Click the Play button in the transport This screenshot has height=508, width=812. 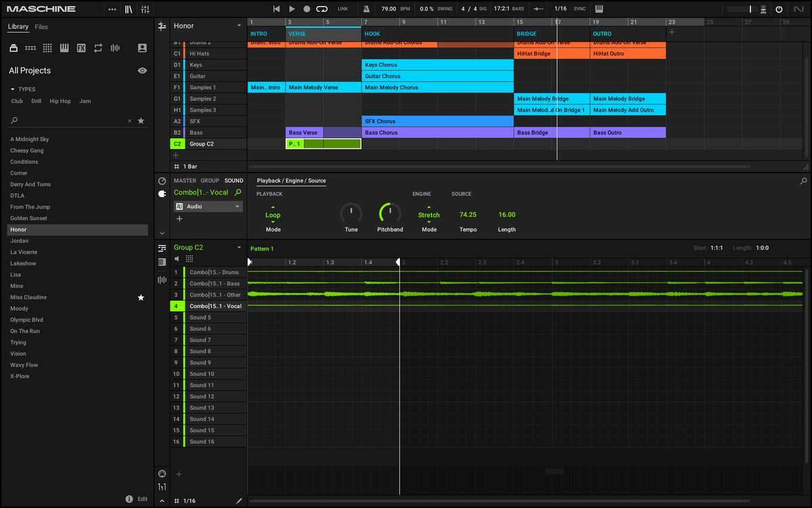pyautogui.click(x=292, y=9)
